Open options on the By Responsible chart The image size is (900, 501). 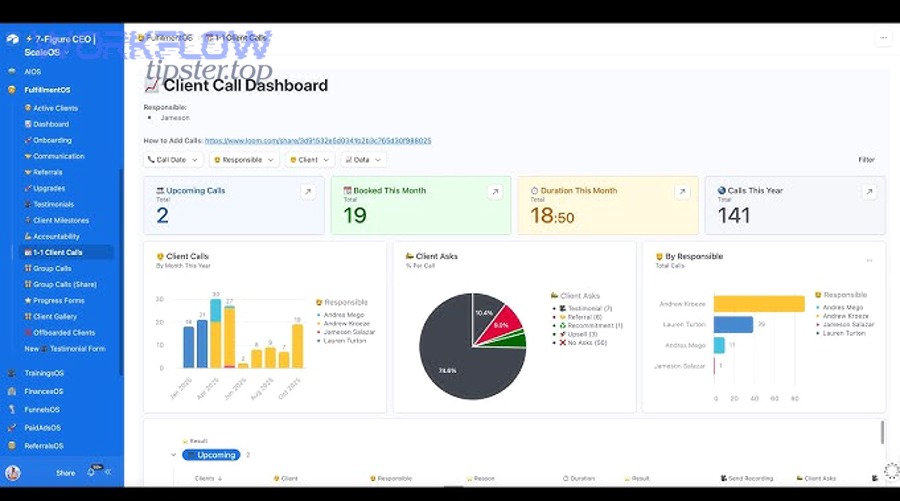pos(868,260)
